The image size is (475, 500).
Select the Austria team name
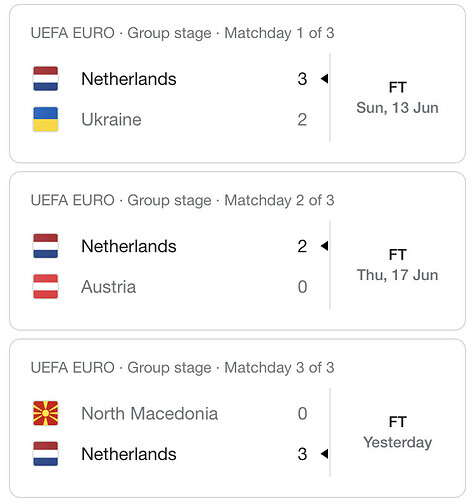109,287
